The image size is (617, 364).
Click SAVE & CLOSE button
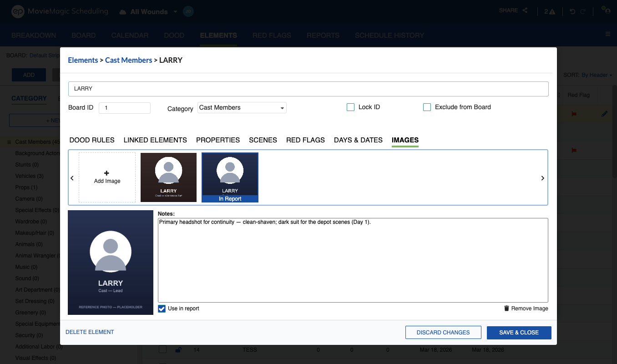[519, 333]
